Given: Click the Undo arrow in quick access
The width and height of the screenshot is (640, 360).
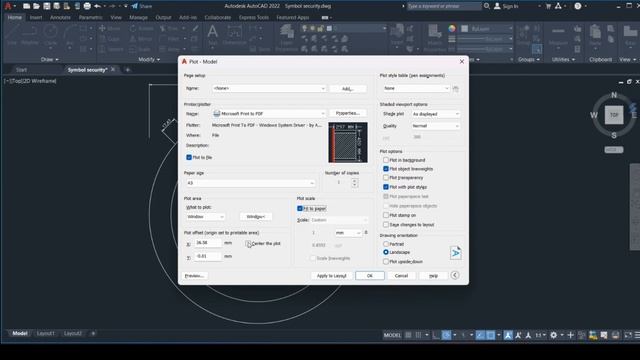Looking at the screenshot, I should 97,6.
